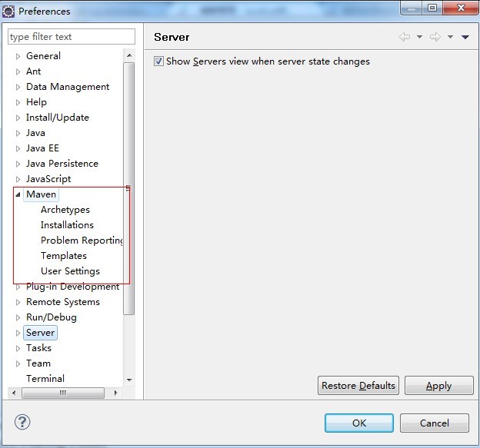Expand the Server tree node
The height and width of the screenshot is (448, 480).
click(18, 333)
